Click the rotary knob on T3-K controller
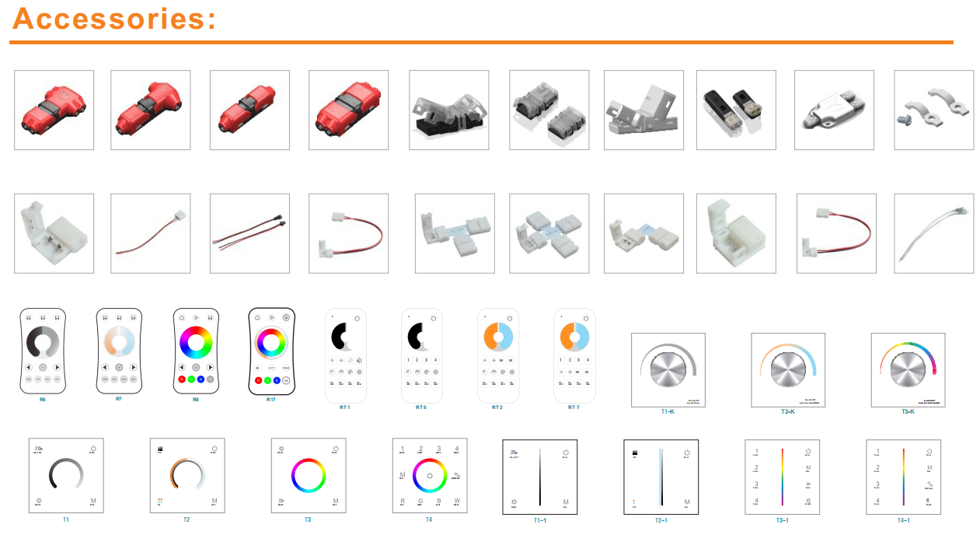The width and height of the screenshot is (980, 535). pyautogui.click(x=908, y=370)
